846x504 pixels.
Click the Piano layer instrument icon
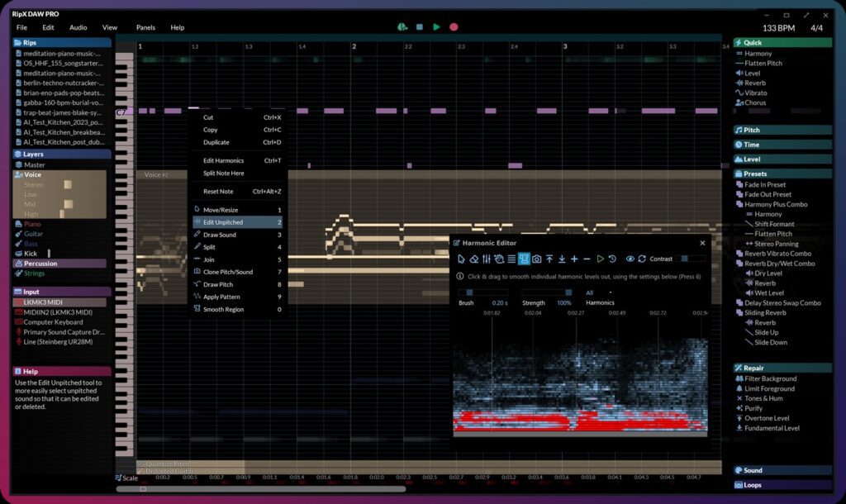click(x=20, y=224)
